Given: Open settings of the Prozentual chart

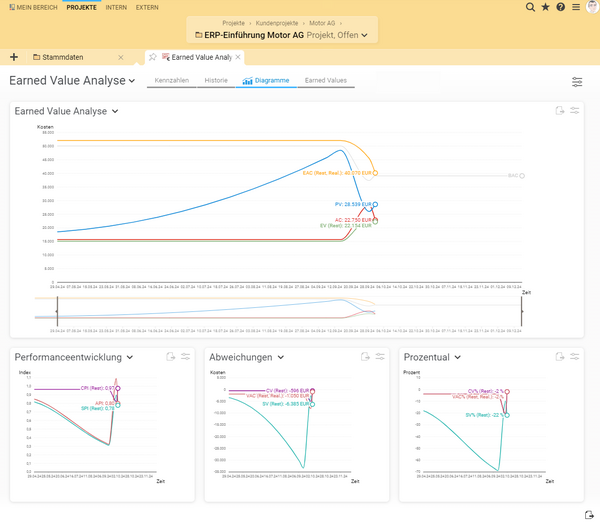Looking at the screenshot, I should pyautogui.click(x=576, y=356).
